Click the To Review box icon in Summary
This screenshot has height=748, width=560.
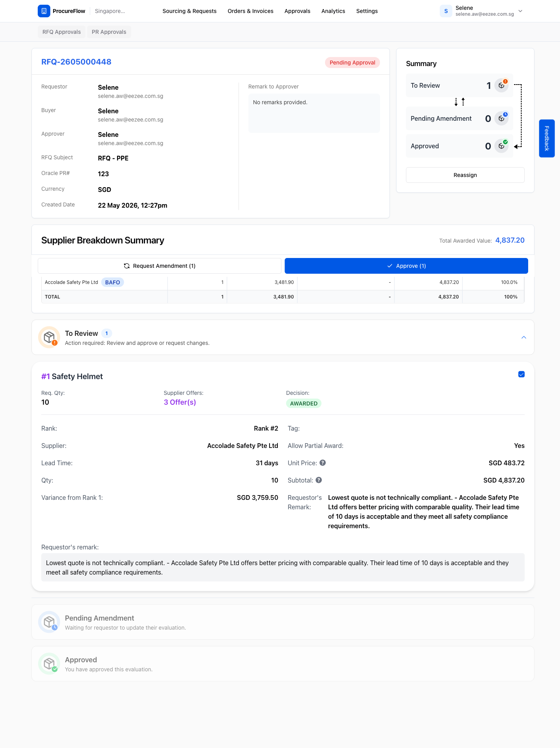tap(501, 85)
